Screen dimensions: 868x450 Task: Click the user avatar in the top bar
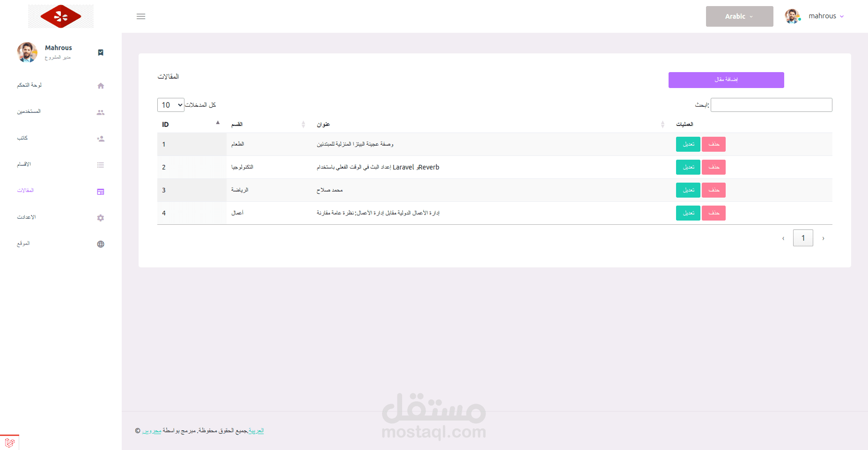click(x=792, y=16)
